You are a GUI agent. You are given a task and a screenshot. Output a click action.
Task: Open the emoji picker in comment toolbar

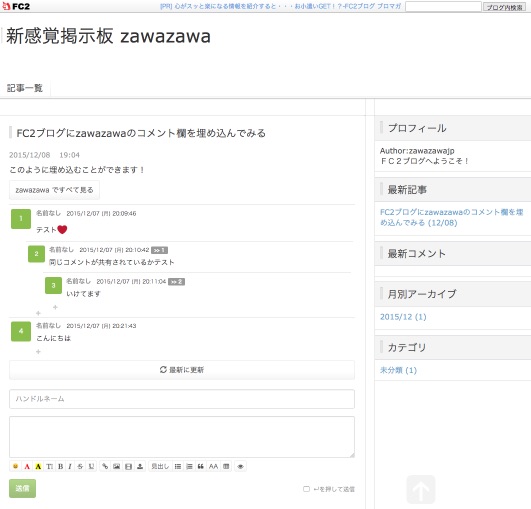coord(15,466)
